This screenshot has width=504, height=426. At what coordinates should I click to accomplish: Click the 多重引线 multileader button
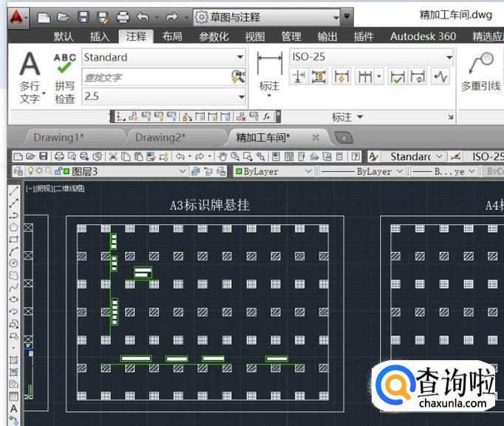click(480, 72)
